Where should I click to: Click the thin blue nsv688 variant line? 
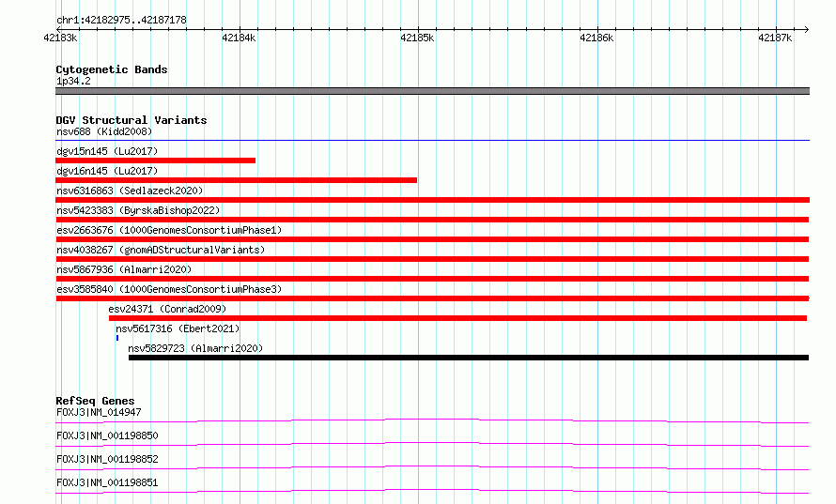(432, 141)
